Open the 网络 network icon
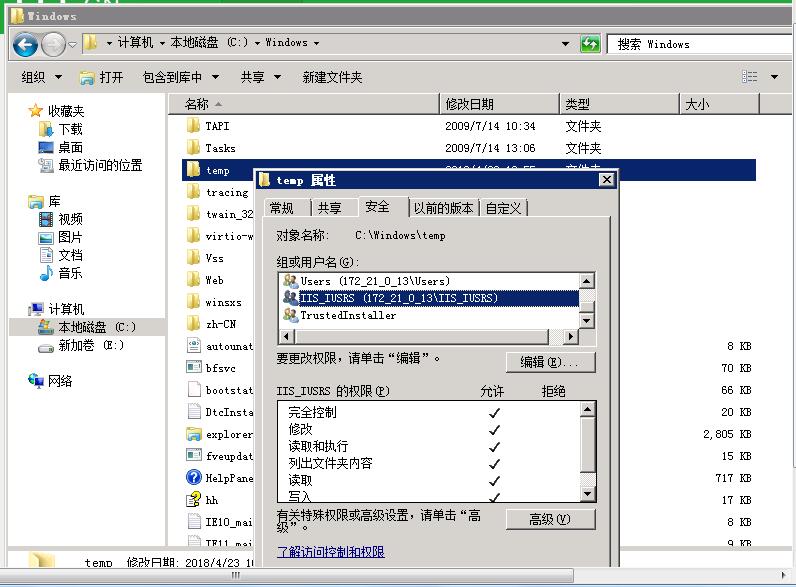The height and width of the screenshot is (587, 796). 60,381
